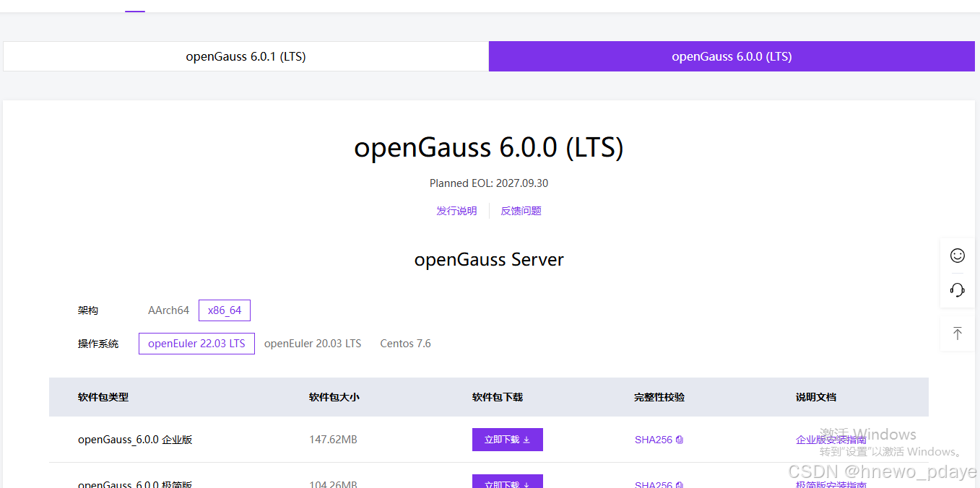The height and width of the screenshot is (488, 980).
Task: Click the openGauss_6.0.0 企业版 package name
Action: pos(135,440)
